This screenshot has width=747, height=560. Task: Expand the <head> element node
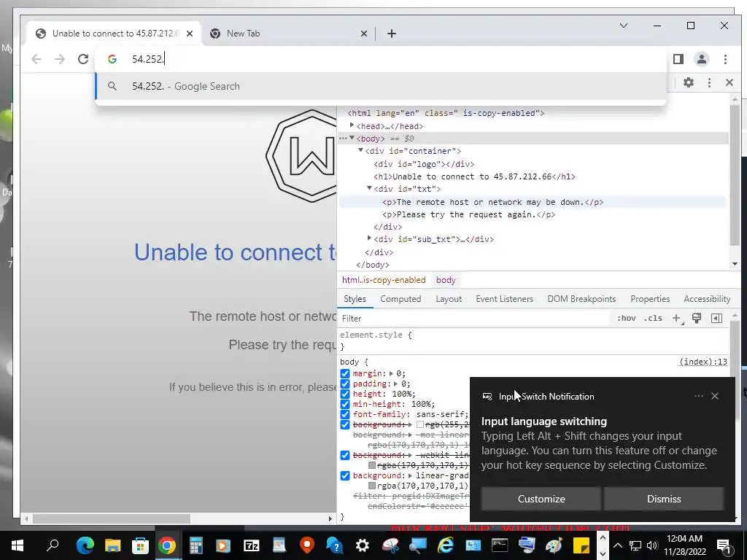[352, 125]
